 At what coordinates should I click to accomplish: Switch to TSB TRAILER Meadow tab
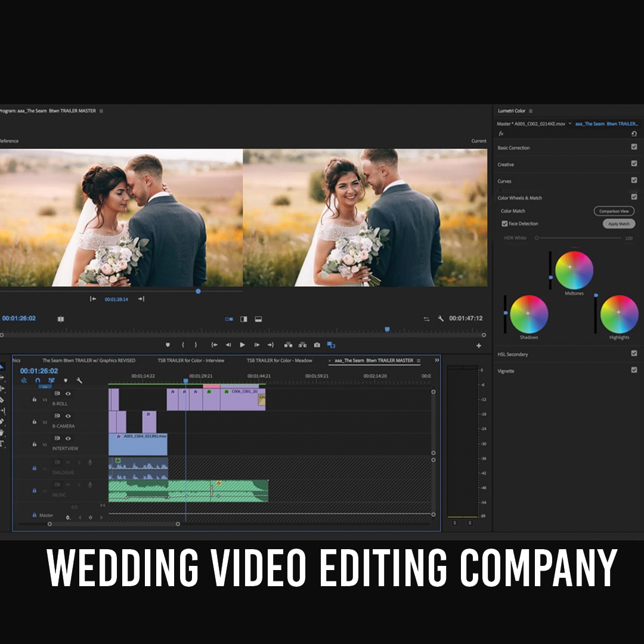279,361
